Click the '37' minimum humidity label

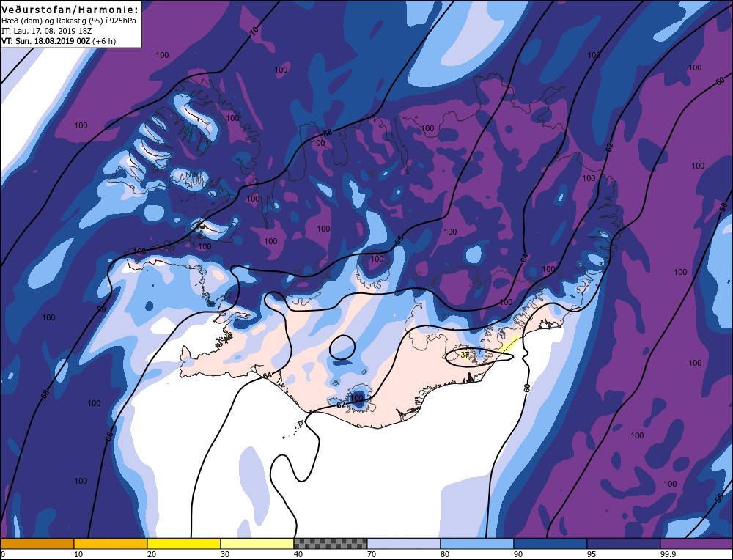click(x=464, y=355)
